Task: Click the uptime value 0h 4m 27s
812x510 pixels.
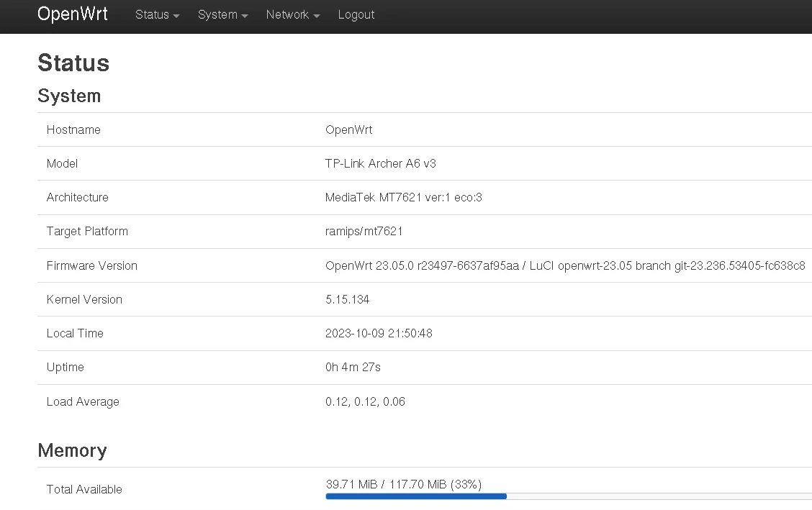Action: 353,367
